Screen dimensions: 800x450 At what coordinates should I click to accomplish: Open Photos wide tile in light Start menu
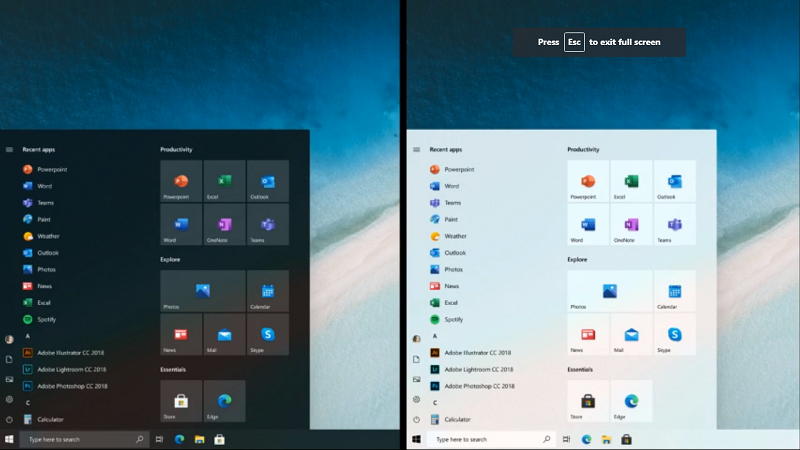click(610, 291)
